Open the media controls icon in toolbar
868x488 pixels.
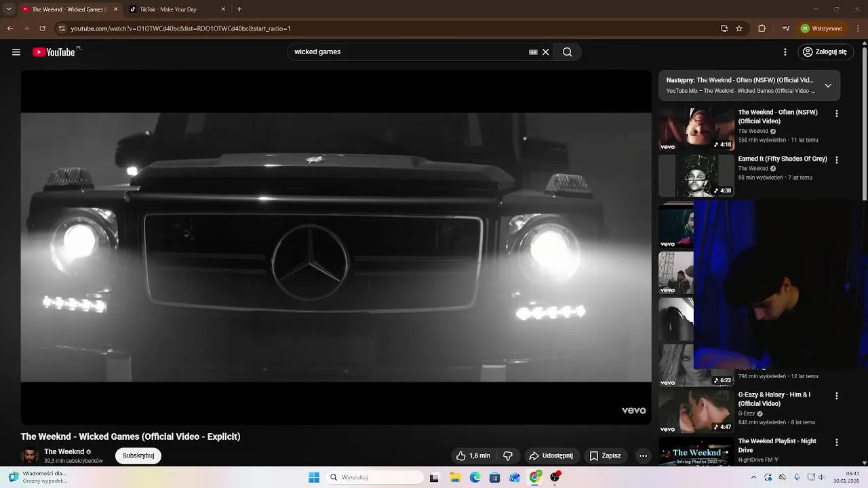[785, 28]
